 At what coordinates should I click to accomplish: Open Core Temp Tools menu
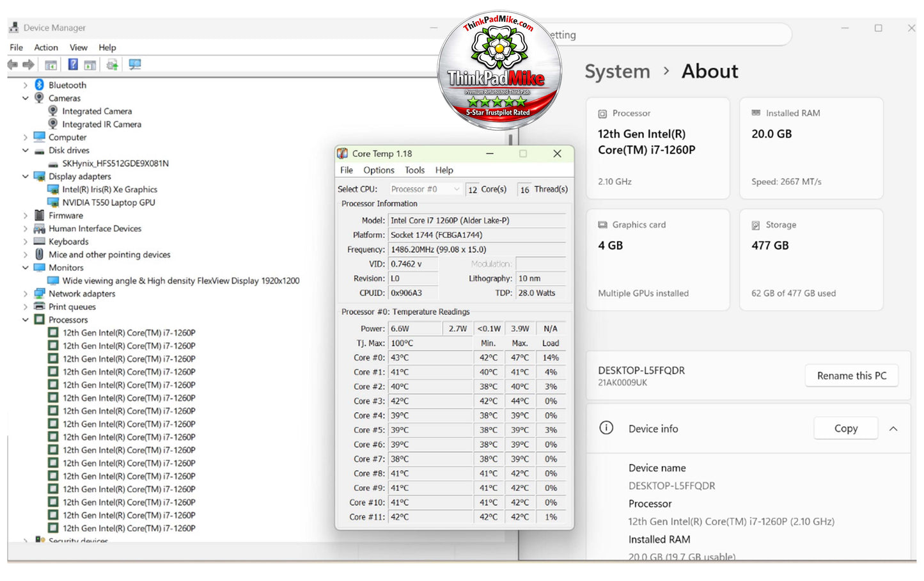point(414,170)
